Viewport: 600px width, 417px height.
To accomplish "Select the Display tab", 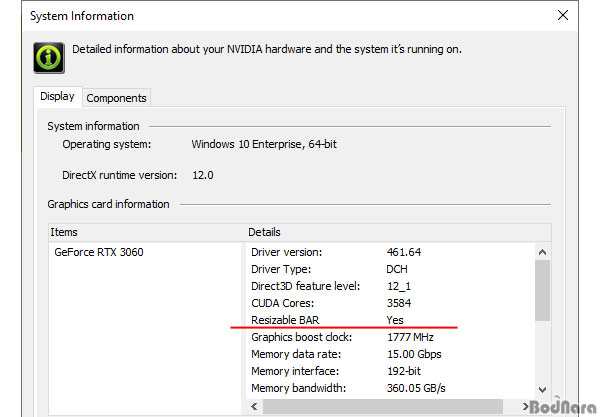I will (57, 96).
